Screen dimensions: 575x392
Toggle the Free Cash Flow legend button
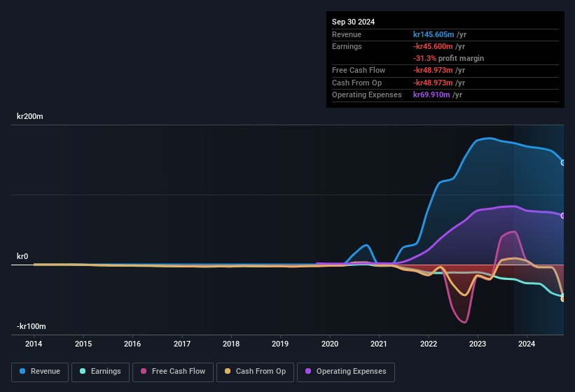[x=173, y=372]
